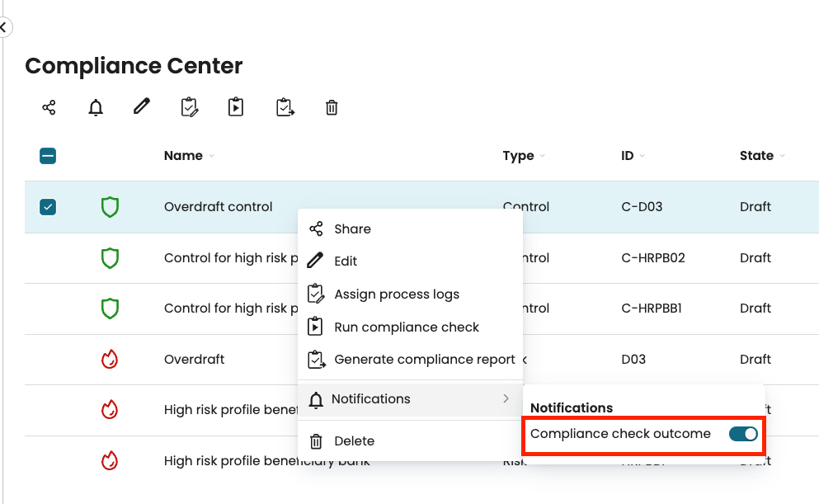Click the ID column header

[628, 156]
